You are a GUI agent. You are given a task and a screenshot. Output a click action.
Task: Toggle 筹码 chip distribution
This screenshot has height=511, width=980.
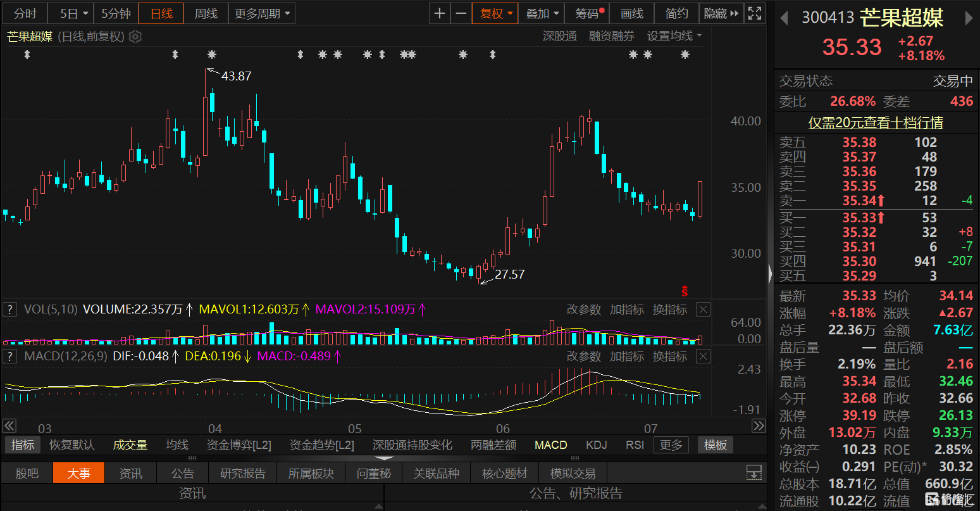(x=586, y=13)
